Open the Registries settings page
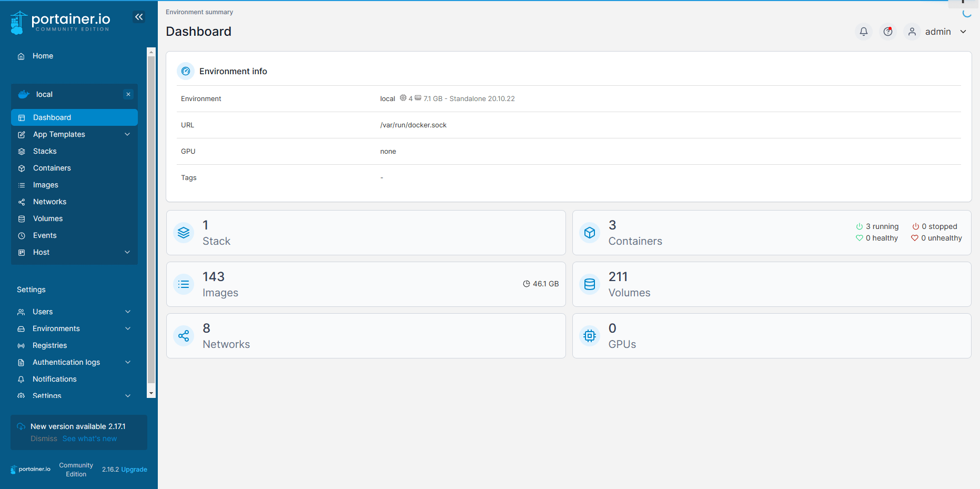Viewport: 980px width, 489px height. point(49,345)
